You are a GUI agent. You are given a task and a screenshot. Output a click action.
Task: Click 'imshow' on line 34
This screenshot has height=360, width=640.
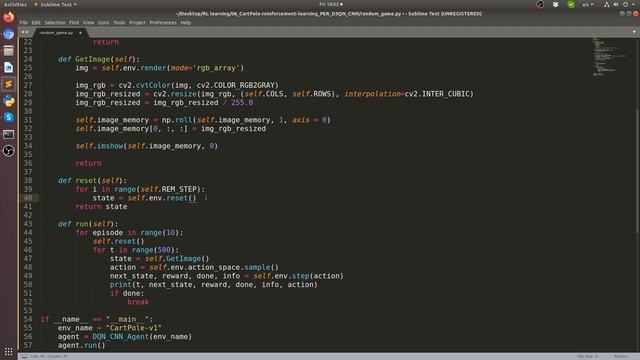[110, 146]
